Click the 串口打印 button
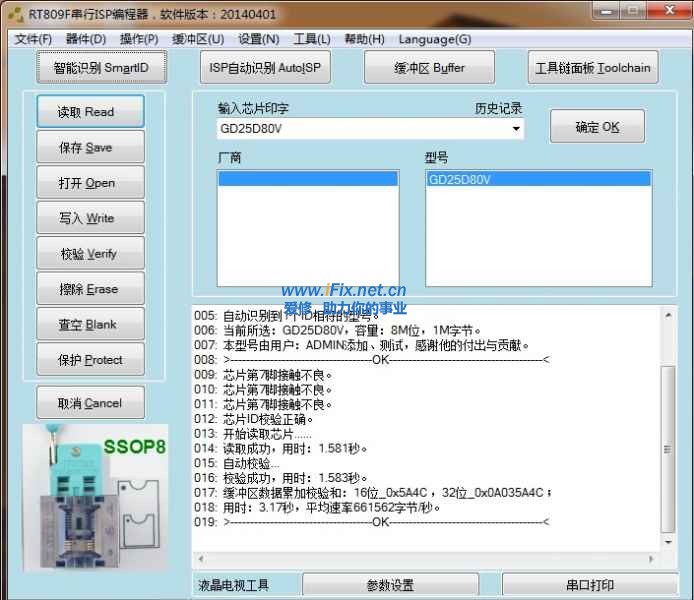This screenshot has width=694, height=600. coord(590,585)
